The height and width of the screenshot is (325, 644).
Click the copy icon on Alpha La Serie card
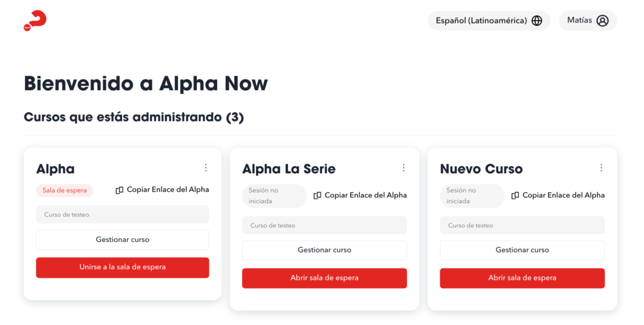click(318, 195)
